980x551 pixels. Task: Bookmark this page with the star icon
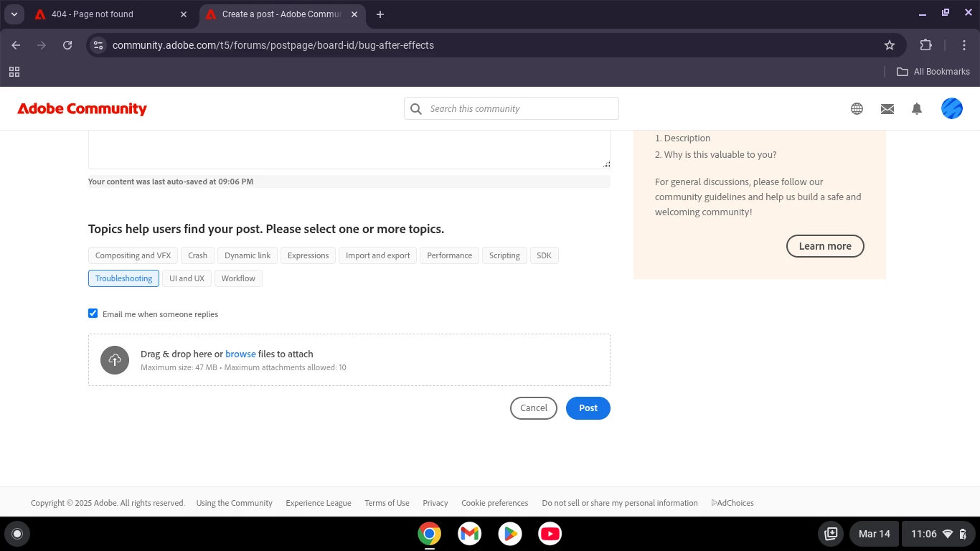point(890,45)
